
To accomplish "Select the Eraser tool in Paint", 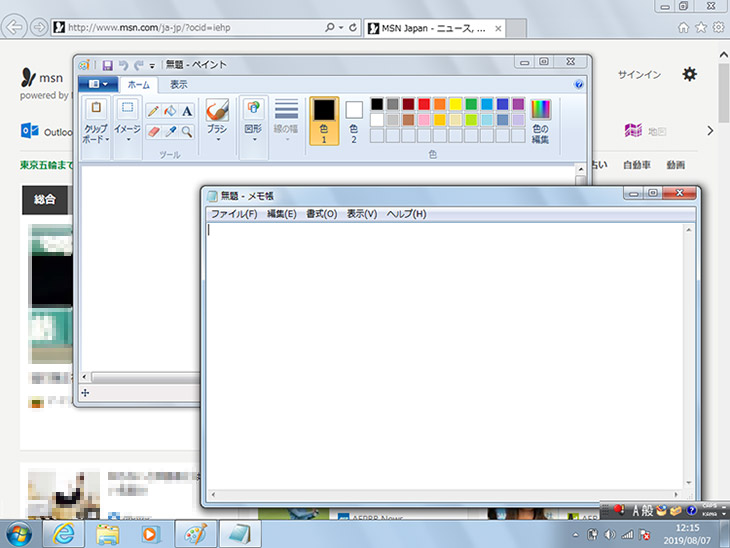I will coord(153,131).
